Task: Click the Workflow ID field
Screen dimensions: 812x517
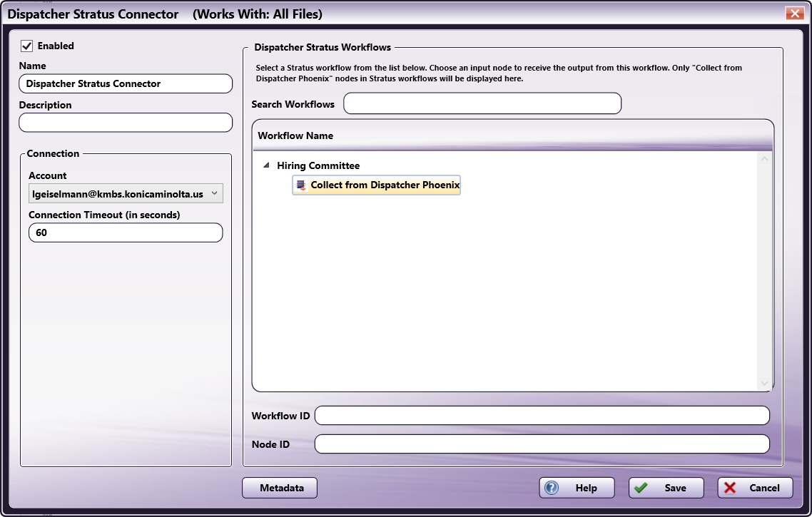Action: coord(542,416)
